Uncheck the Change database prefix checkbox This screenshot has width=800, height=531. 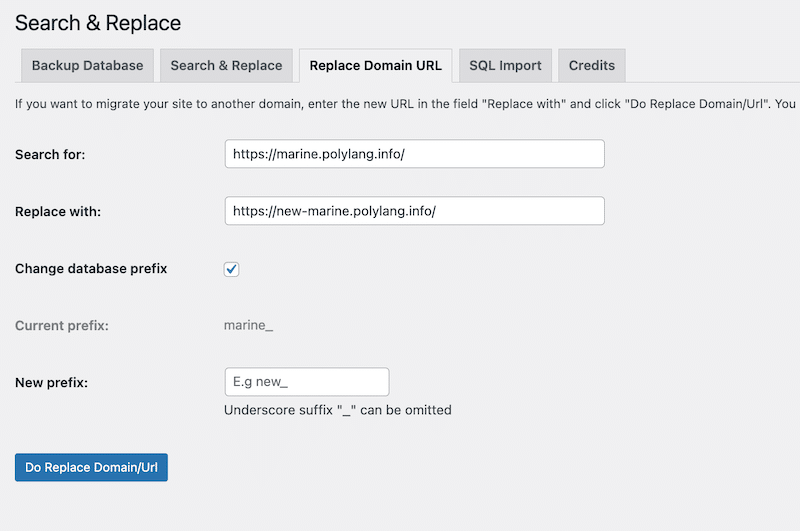pyautogui.click(x=231, y=269)
